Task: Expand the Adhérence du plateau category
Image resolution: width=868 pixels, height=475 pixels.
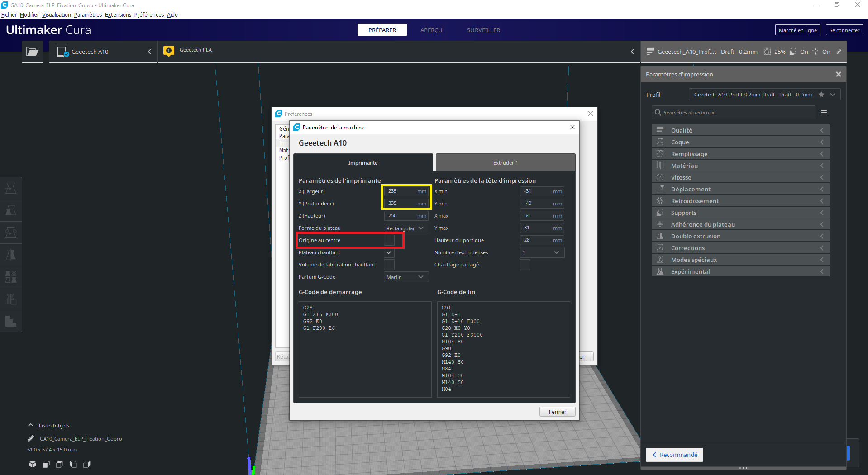Action: (x=740, y=224)
